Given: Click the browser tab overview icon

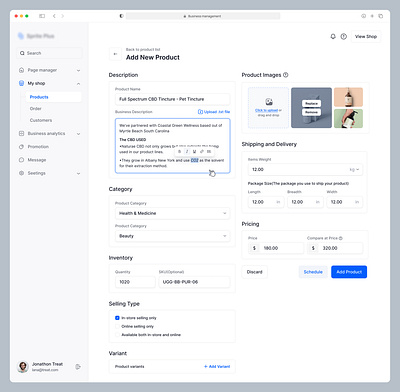Looking at the screenshot, I should [381, 16].
